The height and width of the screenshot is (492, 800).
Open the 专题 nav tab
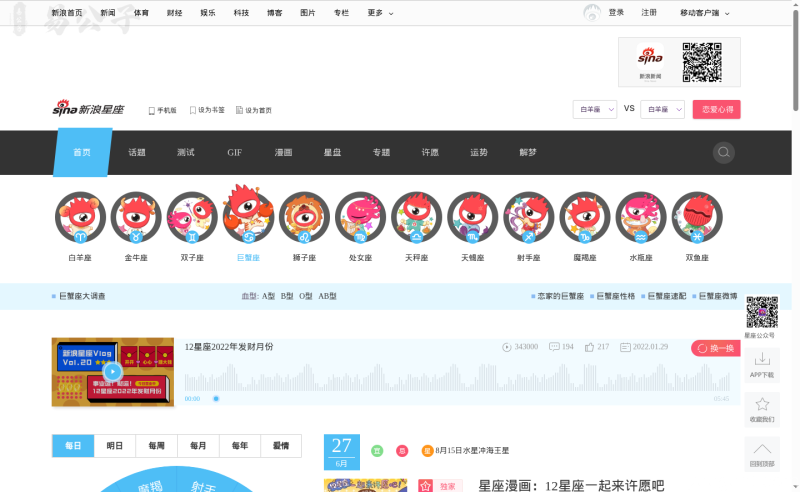(381, 152)
